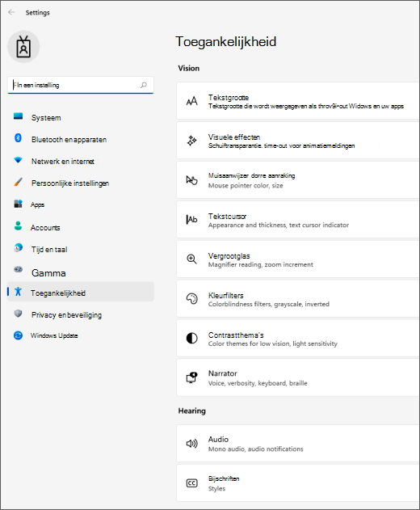420x510 pixels.
Task: Click the Accounts person icon
Action: 19,226
